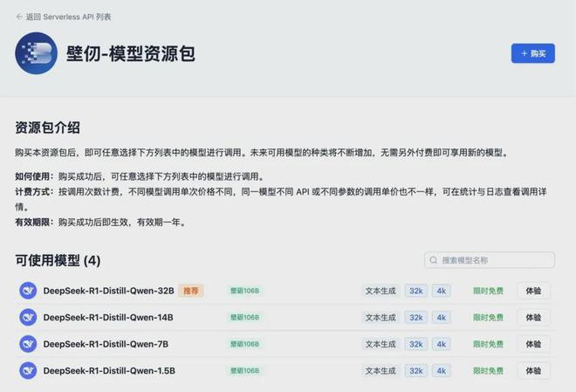This screenshot has width=576, height=392.
Task: Click 限时免费 in the Qwen-1.5B row
Action: [488, 371]
